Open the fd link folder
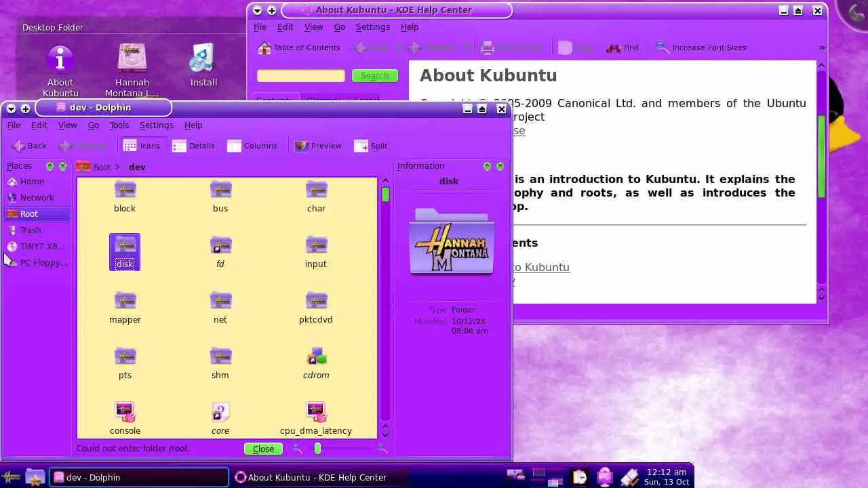Screen dimensions: 868x488 click(x=220, y=252)
